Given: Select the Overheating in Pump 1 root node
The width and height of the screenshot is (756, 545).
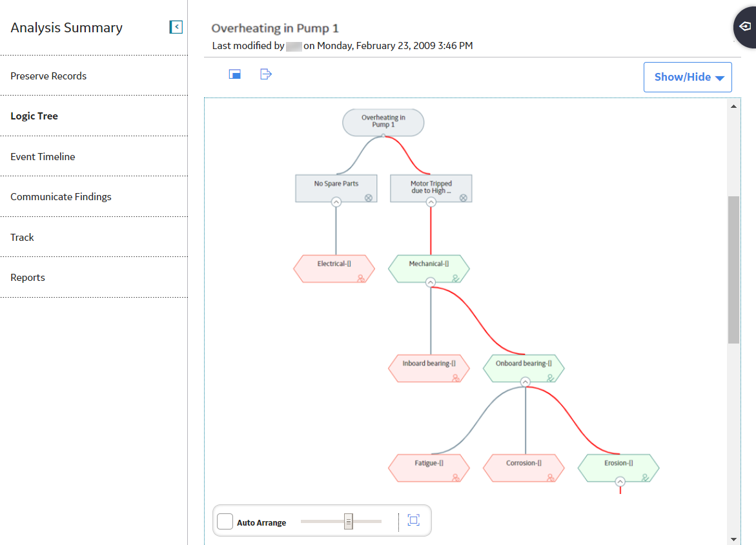Looking at the screenshot, I should pyautogui.click(x=383, y=122).
